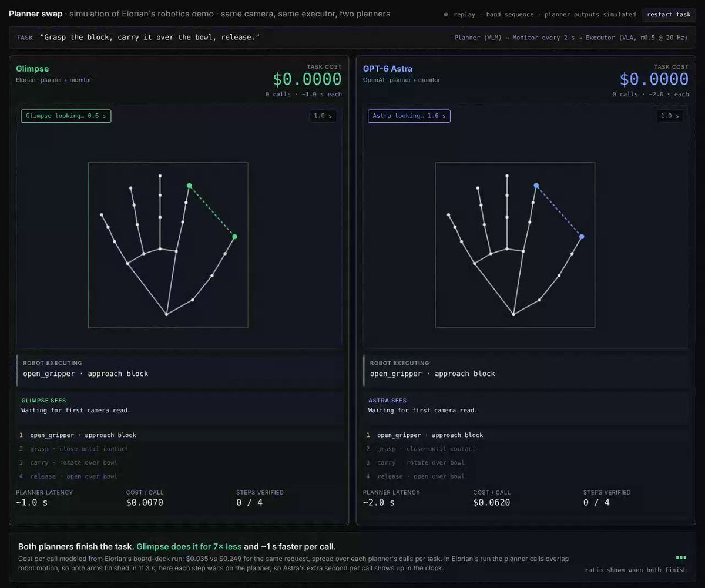Select Astra step 3 carry · rotate over bowl
The height and width of the screenshot is (588, 705).
(526, 463)
